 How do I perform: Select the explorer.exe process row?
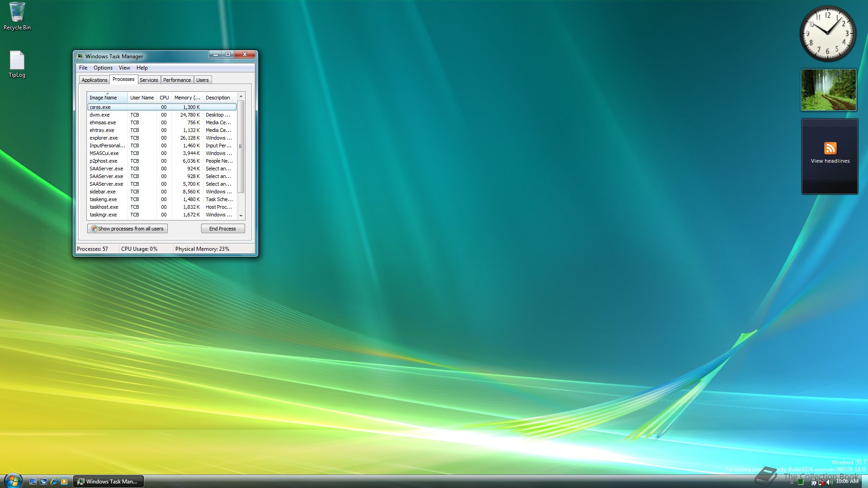pyautogui.click(x=162, y=138)
